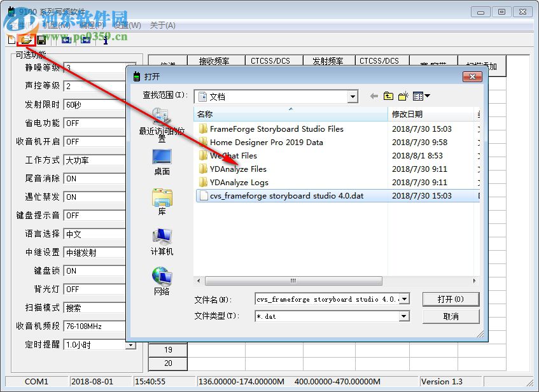539x392 pixels.
Task: Expand the 文件名 filename dropdown arrow
Action: (404, 299)
